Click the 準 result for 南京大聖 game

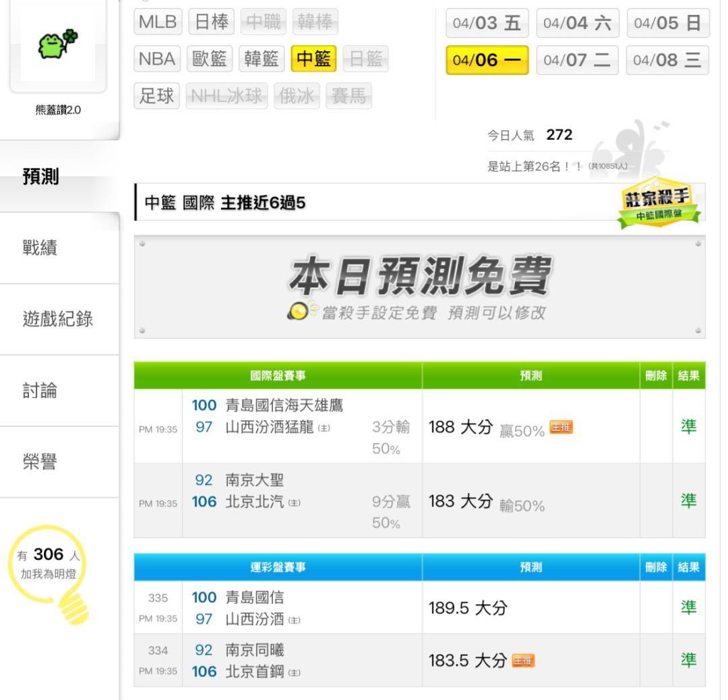pos(688,501)
